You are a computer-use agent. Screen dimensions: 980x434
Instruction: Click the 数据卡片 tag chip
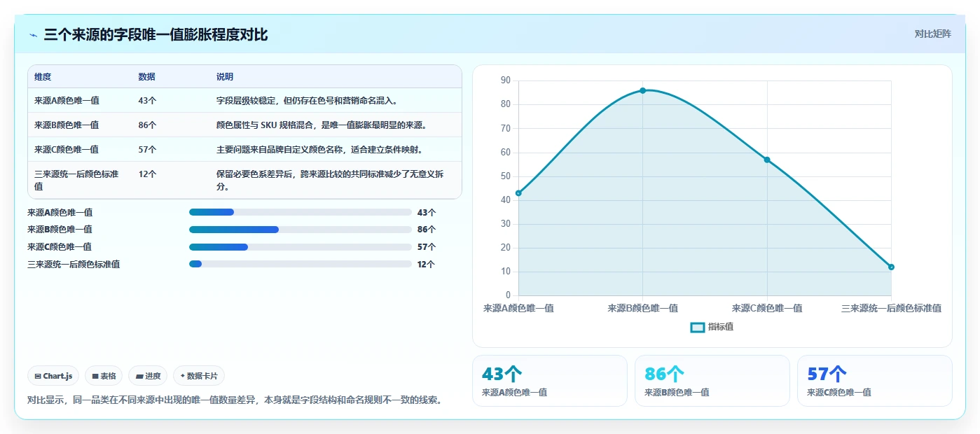tap(199, 376)
